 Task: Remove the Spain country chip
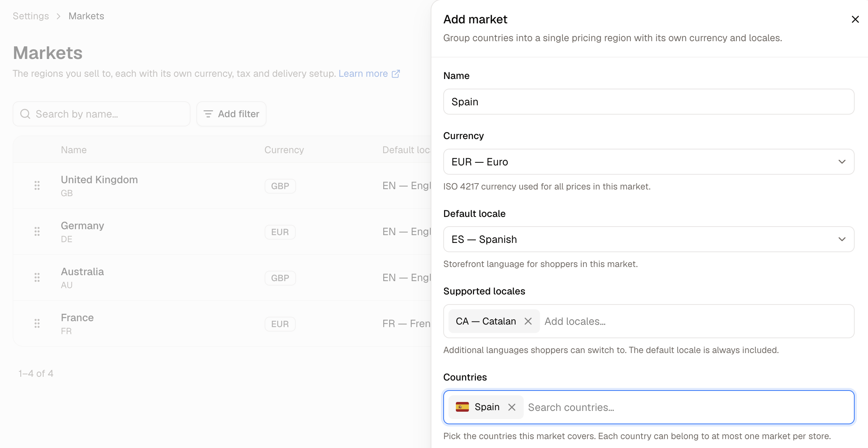(x=512, y=407)
